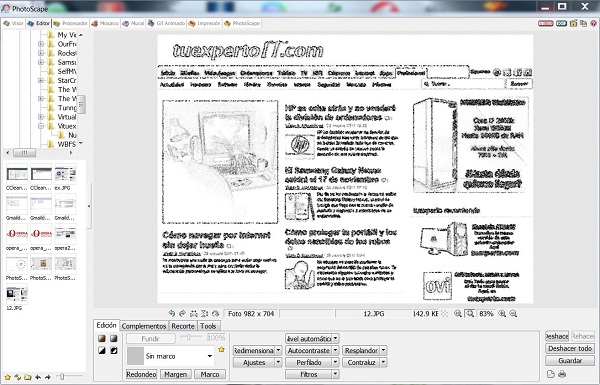Click the open folder icon under thumbnails
This screenshot has width=600, height=385.
(28, 377)
